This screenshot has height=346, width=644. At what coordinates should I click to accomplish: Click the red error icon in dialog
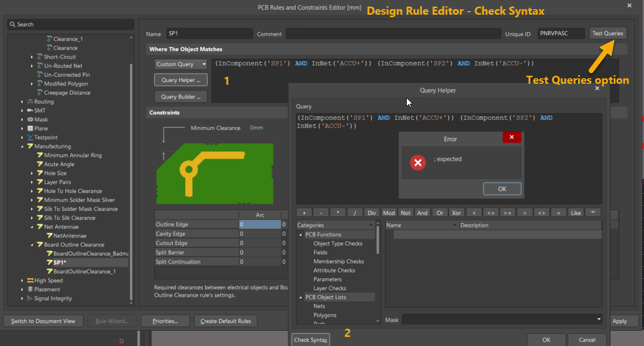pos(418,163)
